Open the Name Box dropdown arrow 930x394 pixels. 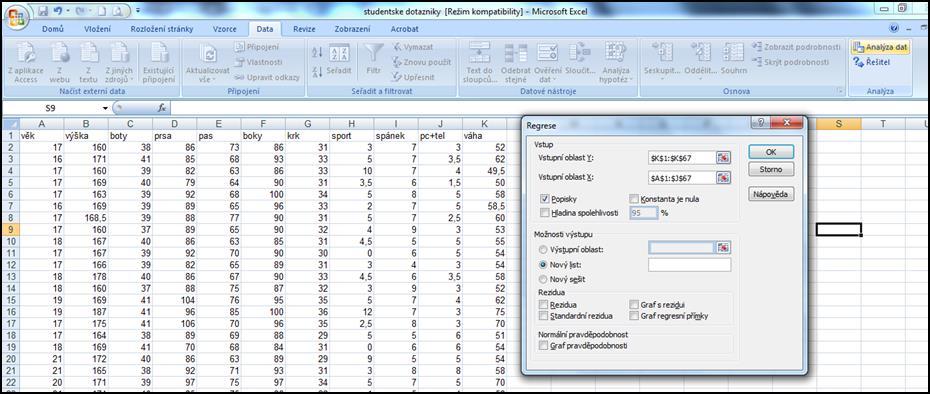(x=106, y=108)
